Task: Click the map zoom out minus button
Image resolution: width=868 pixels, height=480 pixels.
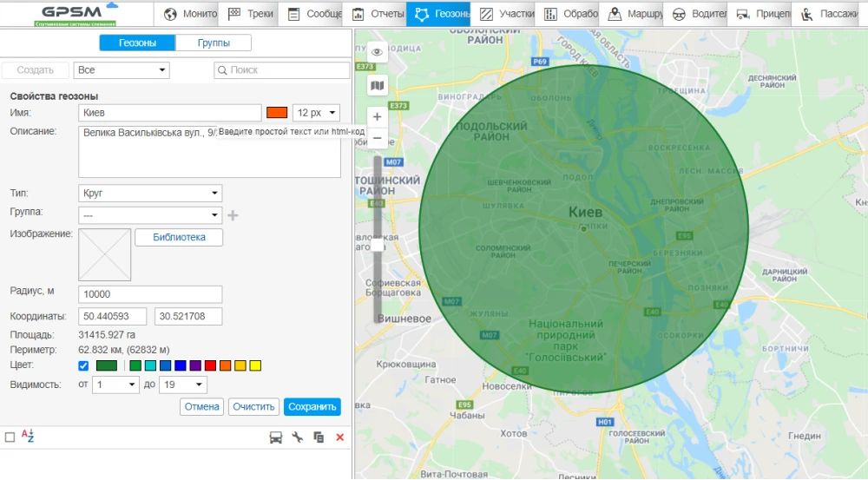Action: tap(377, 137)
